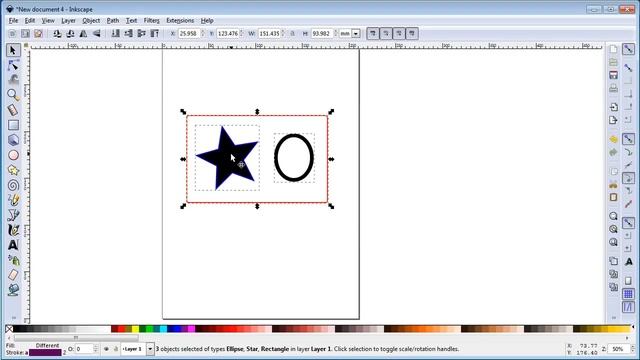Viewport: 640px width, 360px height.
Task: Click the Print document icon
Action: pyautogui.click(x=613, y=88)
